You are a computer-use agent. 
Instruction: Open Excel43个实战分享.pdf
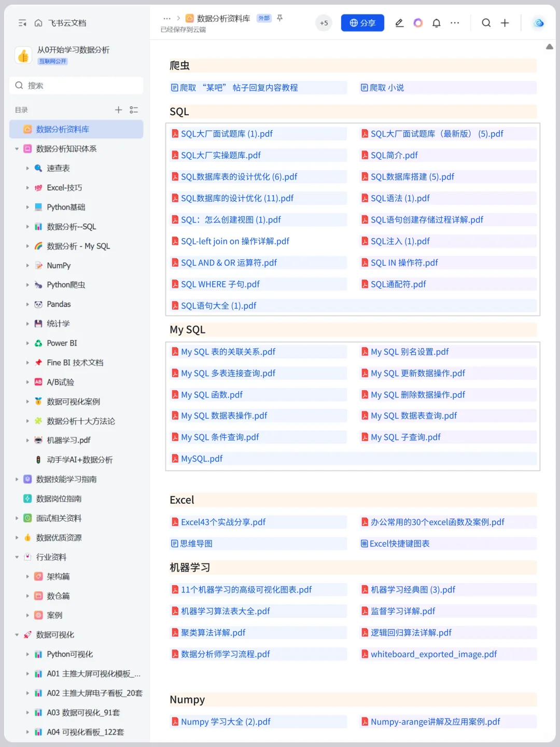[223, 522]
